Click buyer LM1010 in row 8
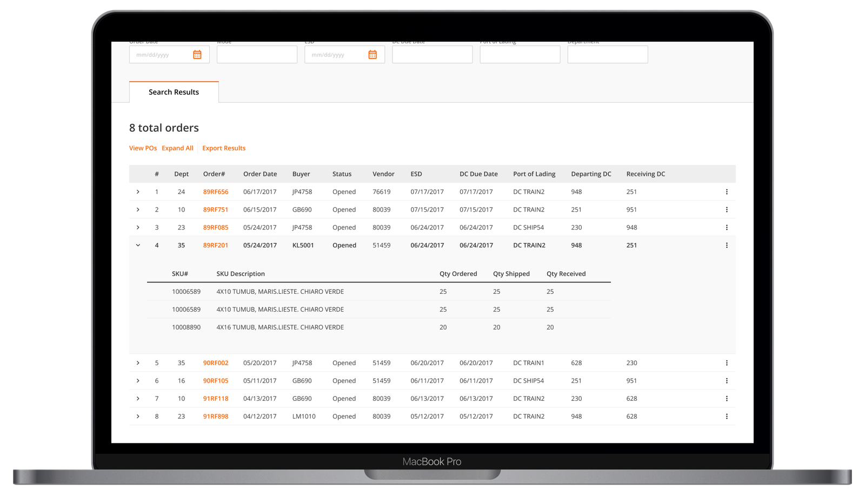This screenshot has width=865, height=504. pyautogui.click(x=304, y=416)
